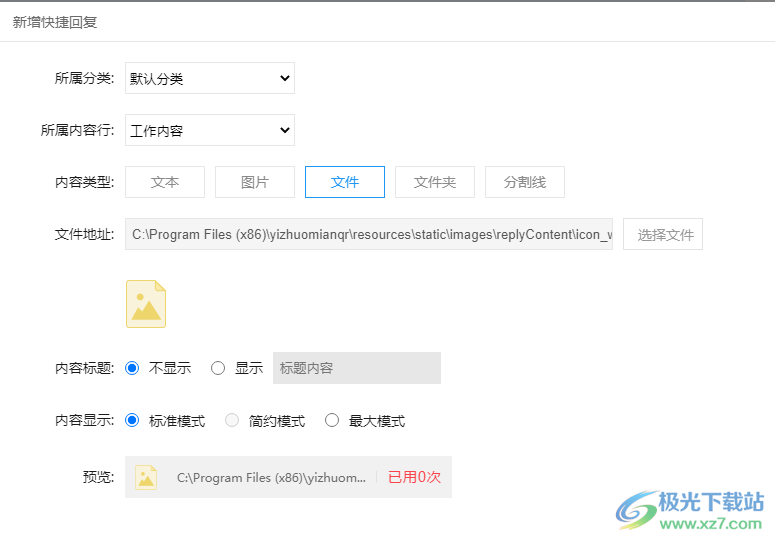Select the 不显示 title radio button
Image resolution: width=775 pixels, height=540 pixels.
(132, 368)
